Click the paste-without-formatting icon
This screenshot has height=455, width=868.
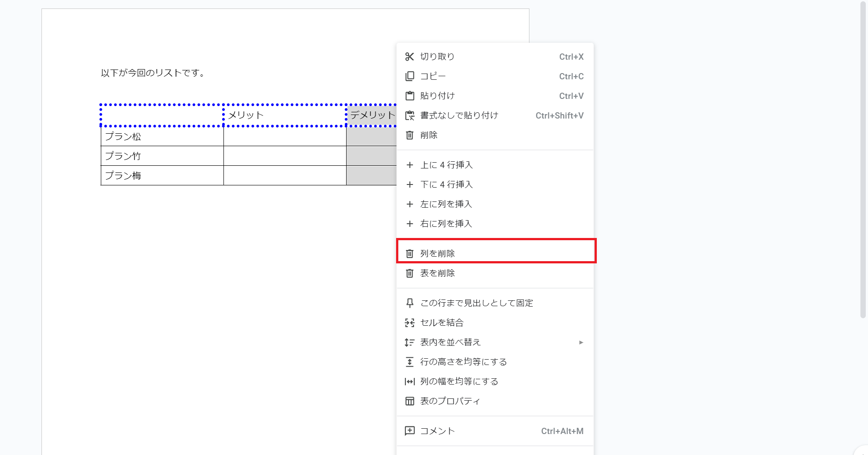tap(409, 115)
